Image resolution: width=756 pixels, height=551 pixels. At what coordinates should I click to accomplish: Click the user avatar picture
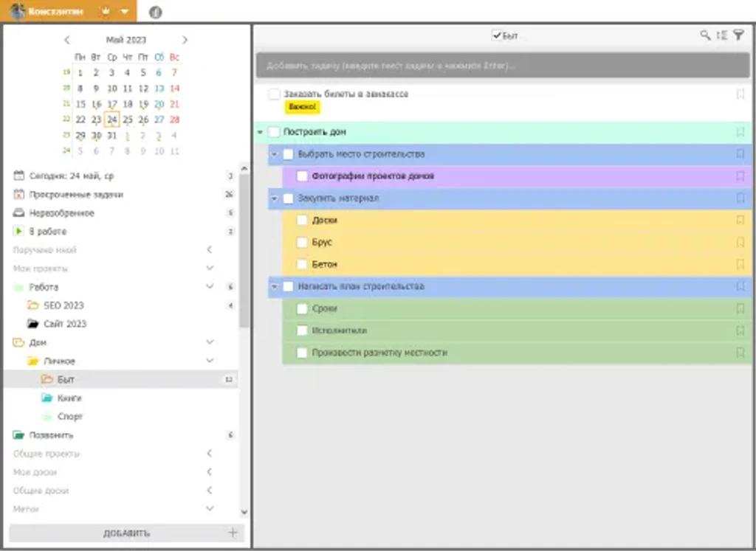tap(18, 11)
